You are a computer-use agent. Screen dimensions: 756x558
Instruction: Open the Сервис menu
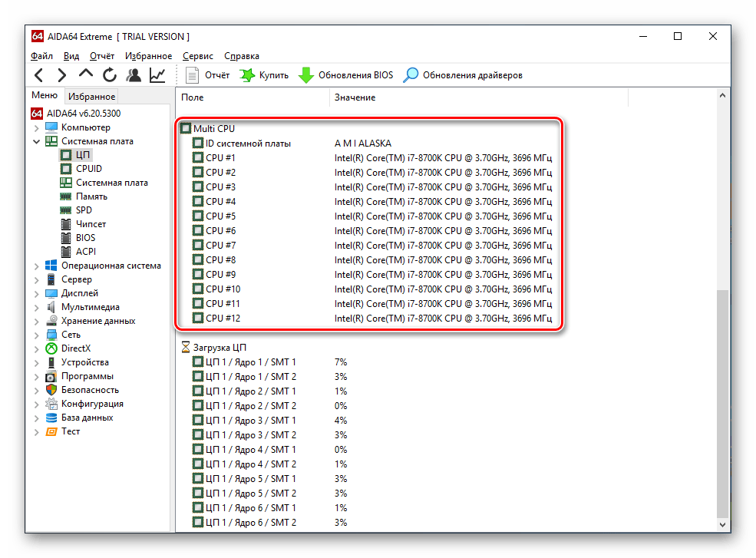198,56
